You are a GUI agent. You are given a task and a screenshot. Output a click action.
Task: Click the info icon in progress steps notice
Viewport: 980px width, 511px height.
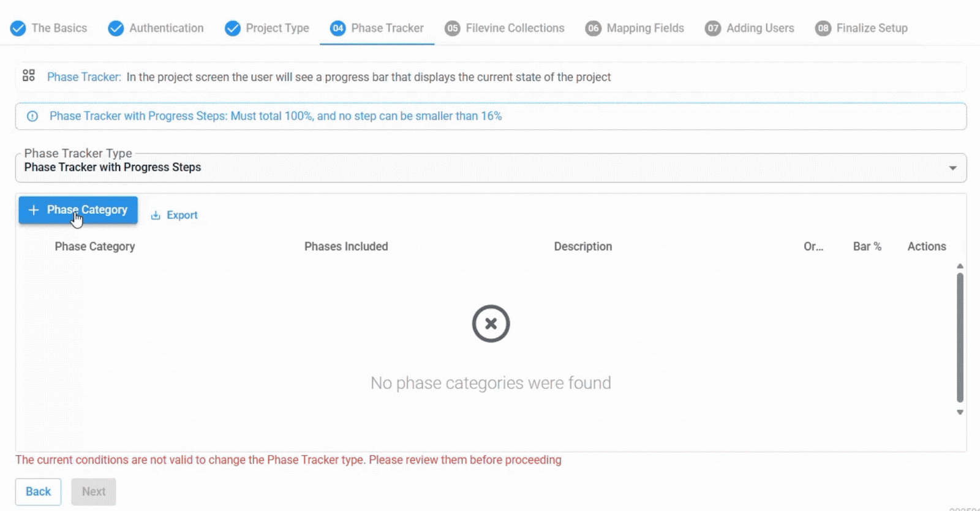[32, 116]
